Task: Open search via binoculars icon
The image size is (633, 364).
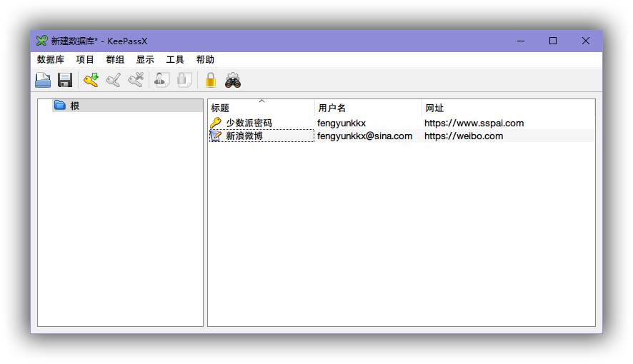Action: (233, 80)
